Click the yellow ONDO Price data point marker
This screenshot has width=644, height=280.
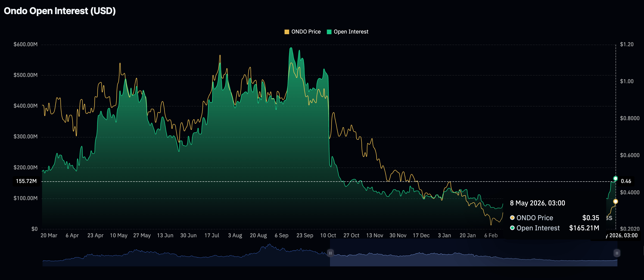tap(616, 201)
